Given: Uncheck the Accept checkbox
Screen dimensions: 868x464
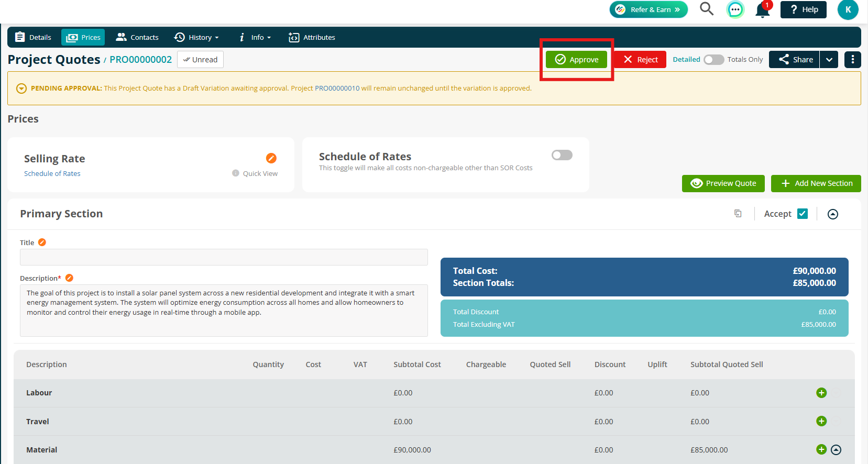Looking at the screenshot, I should [x=803, y=214].
